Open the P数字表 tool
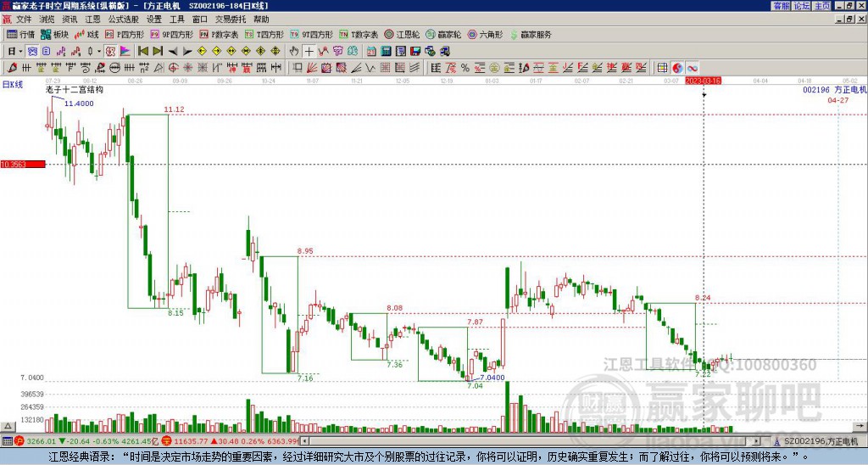 219,34
